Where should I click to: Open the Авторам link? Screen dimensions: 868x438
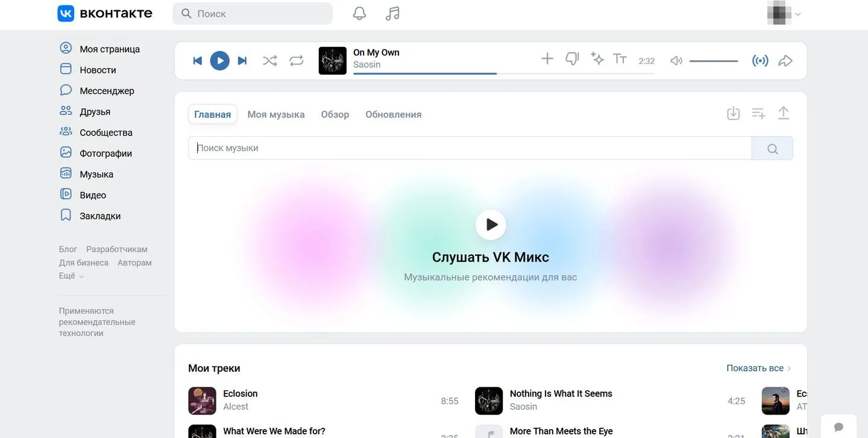coord(134,263)
